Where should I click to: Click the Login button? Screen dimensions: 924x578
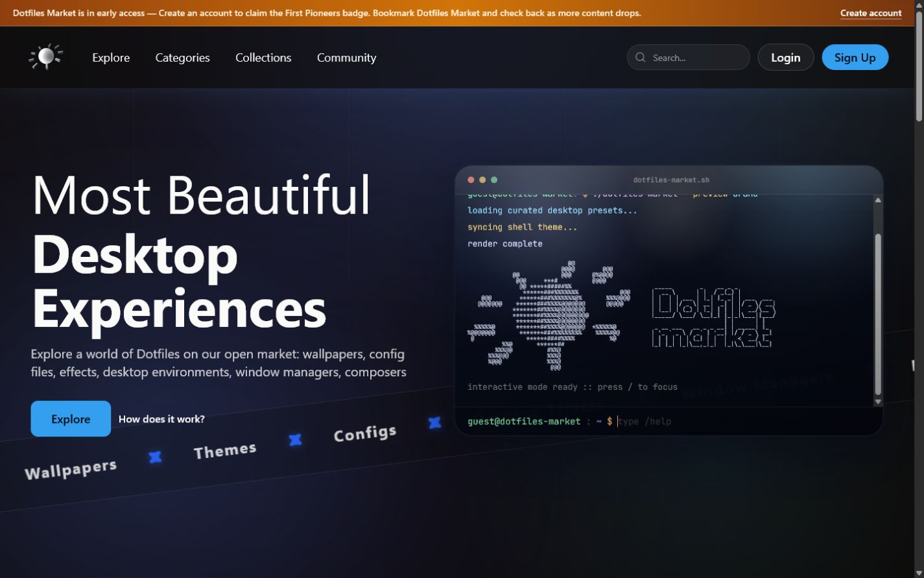click(785, 57)
